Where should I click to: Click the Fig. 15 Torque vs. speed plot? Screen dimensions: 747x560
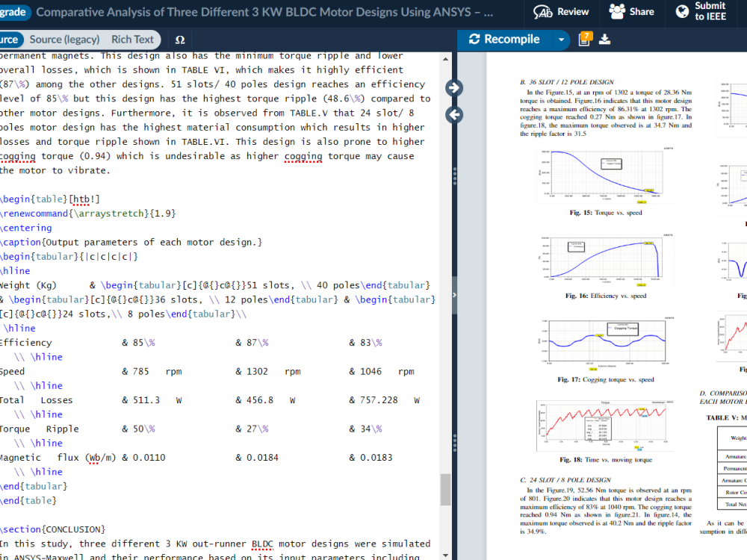[607, 175]
